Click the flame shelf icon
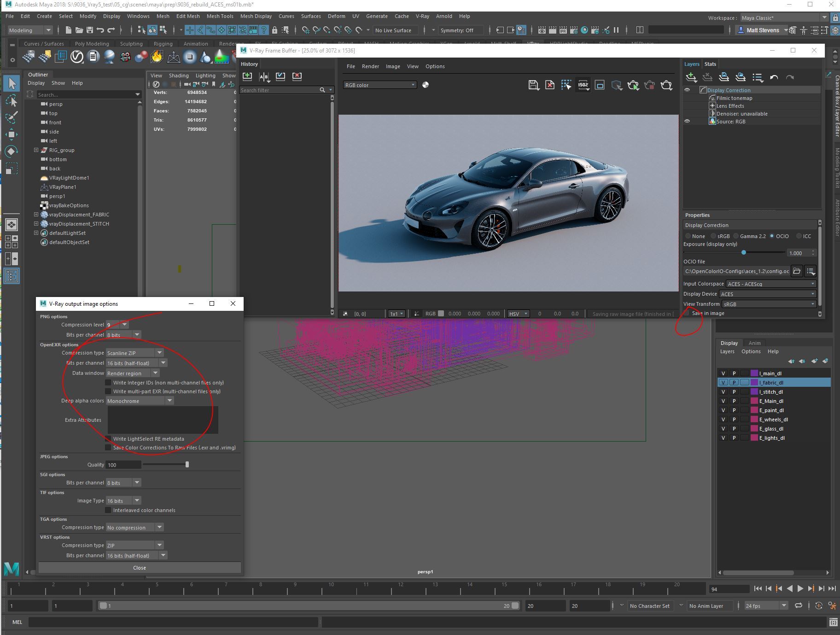The image size is (840, 635). pyautogui.click(x=157, y=57)
